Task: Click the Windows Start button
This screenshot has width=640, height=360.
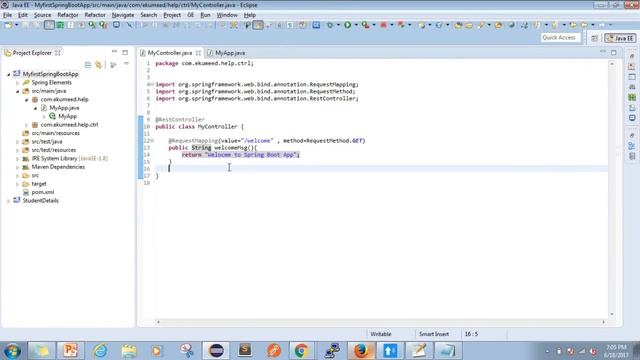Action: 12,351
